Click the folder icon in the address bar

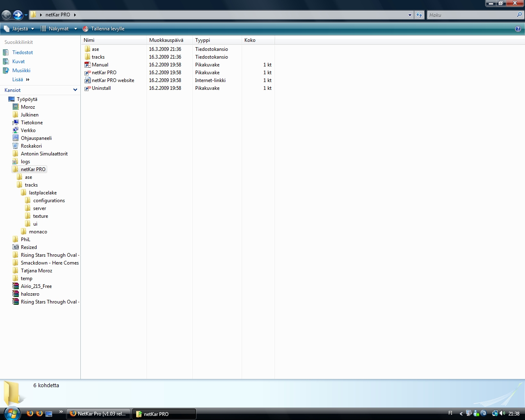point(33,15)
